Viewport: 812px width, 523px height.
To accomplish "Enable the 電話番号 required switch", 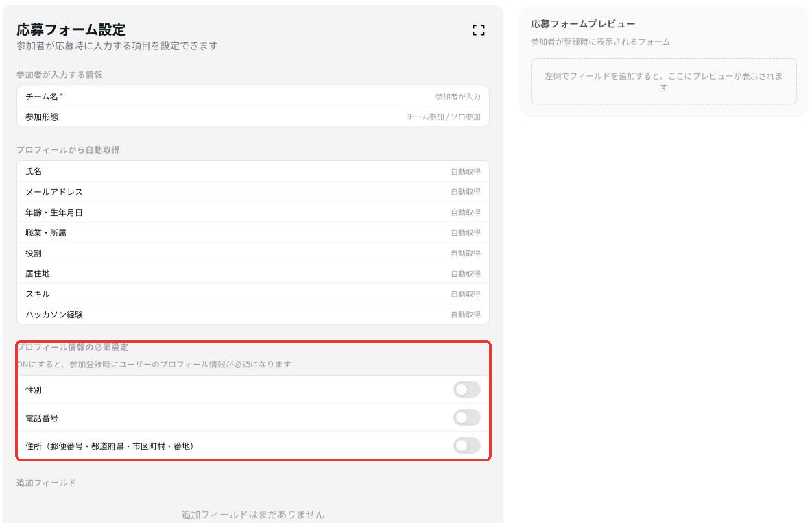I will pyautogui.click(x=466, y=417).
